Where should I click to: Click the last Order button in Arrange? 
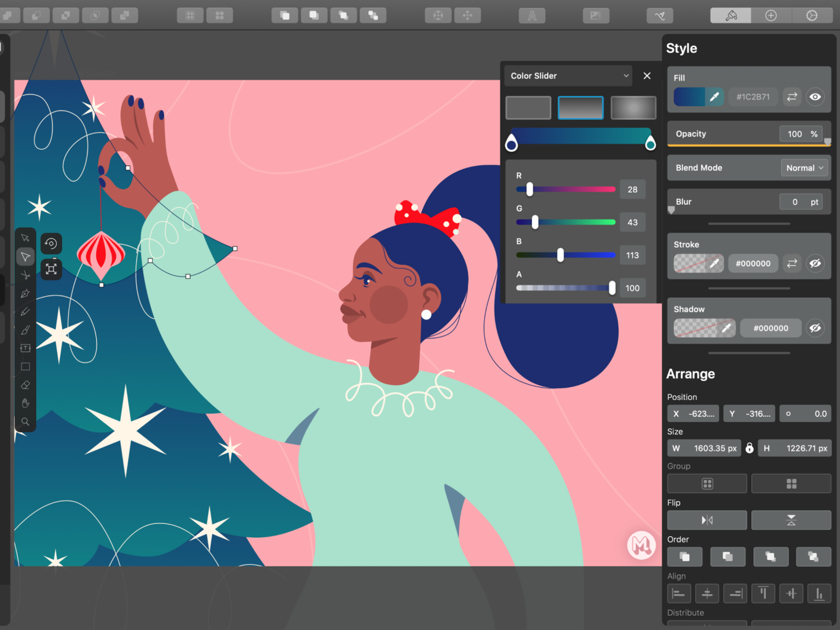813,556
